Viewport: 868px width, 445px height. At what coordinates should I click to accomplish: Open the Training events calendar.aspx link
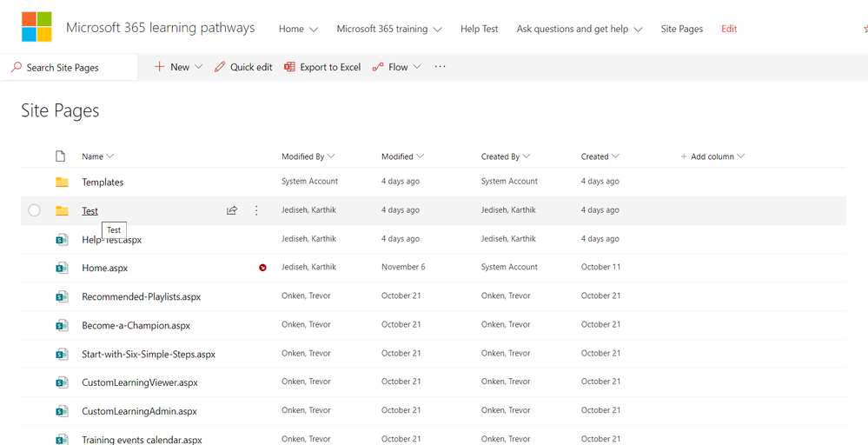coord(142,440)
